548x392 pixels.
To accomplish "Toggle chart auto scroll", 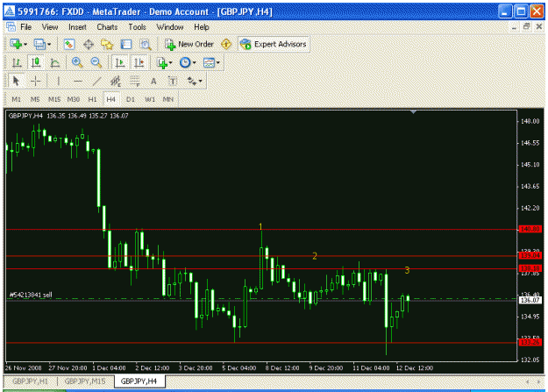I will pos(120,62).
